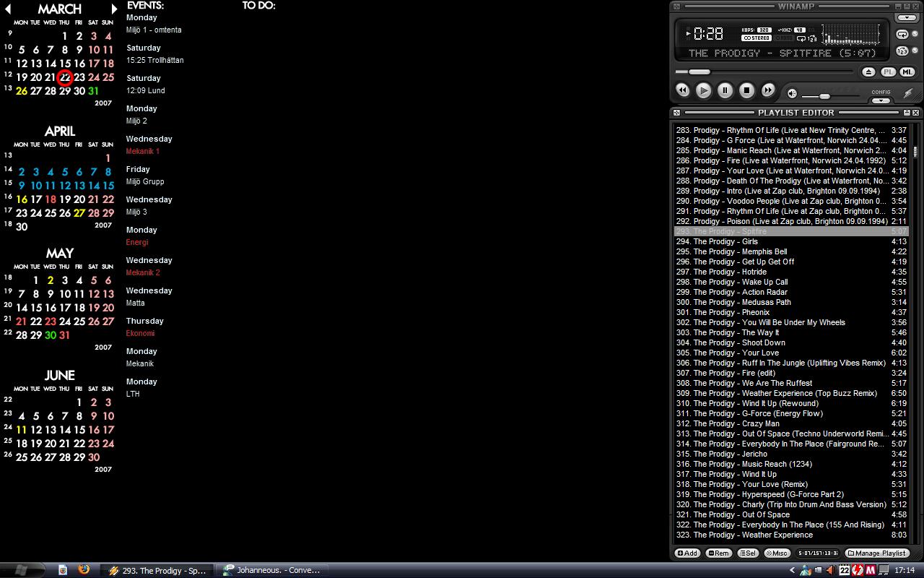This screenshot has width=924, height=578.
Task: Select playlist track 323 Weather Experience
Action: tap(791, 535)
